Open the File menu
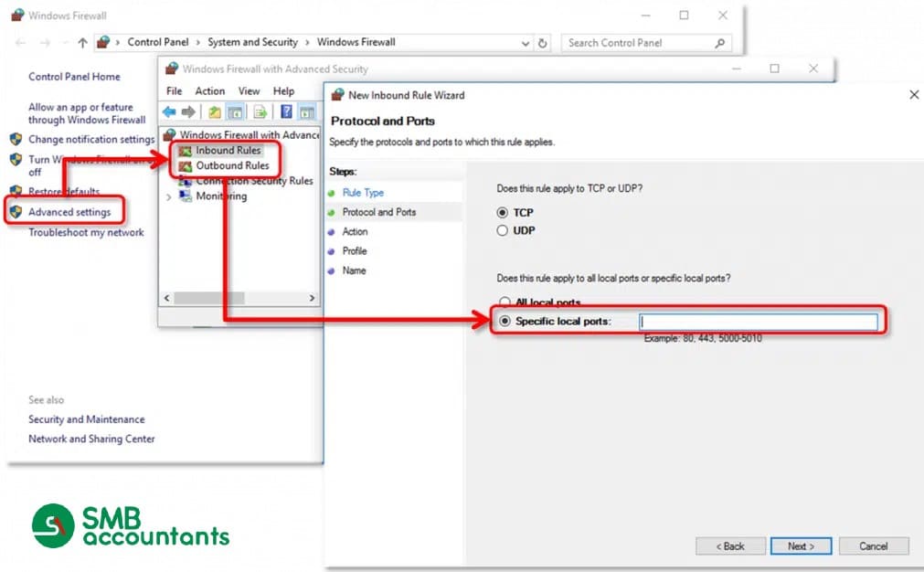 coord(174,91)
